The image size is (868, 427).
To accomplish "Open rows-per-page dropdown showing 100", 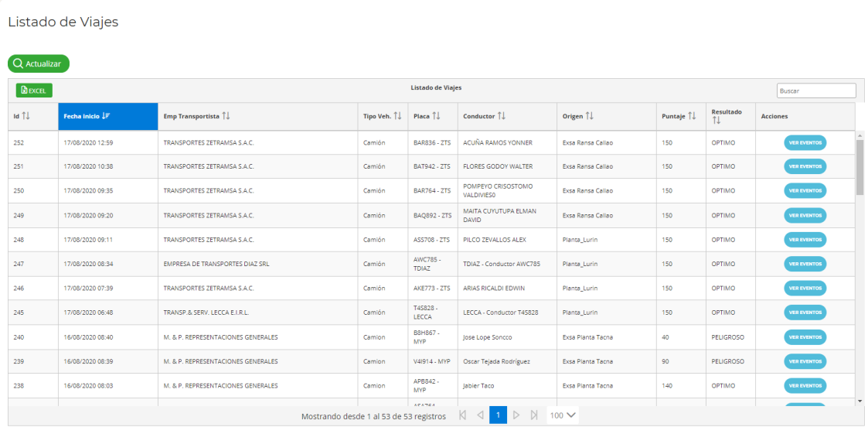I will tap(563, 415).
